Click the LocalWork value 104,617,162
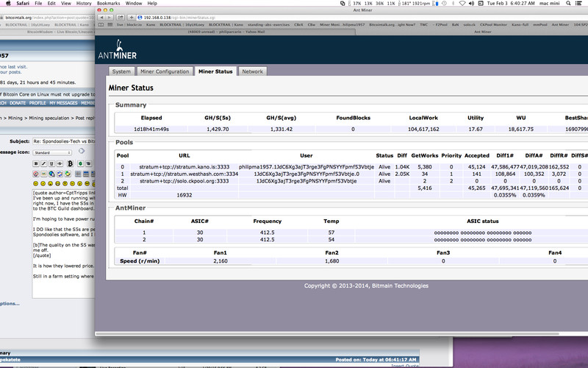 (x=423, y=130)
